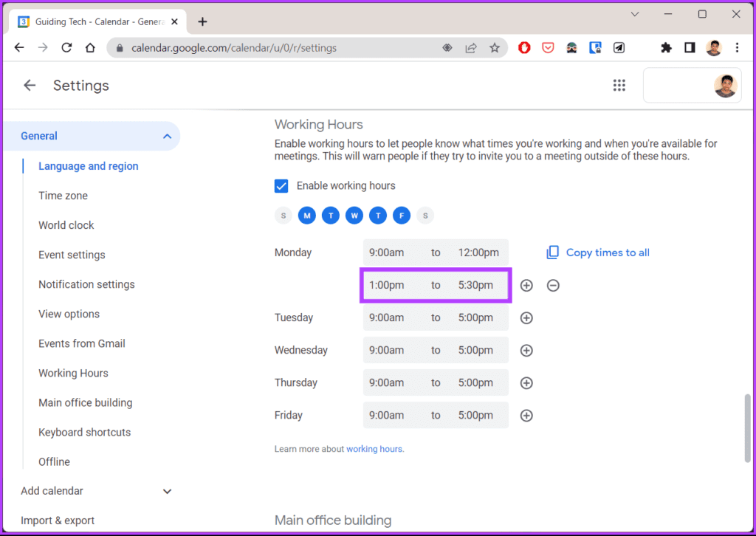Viewport: 756px width, 536px height.
Task: Select Notification settings in the sidebar
Action: [87, 284]
